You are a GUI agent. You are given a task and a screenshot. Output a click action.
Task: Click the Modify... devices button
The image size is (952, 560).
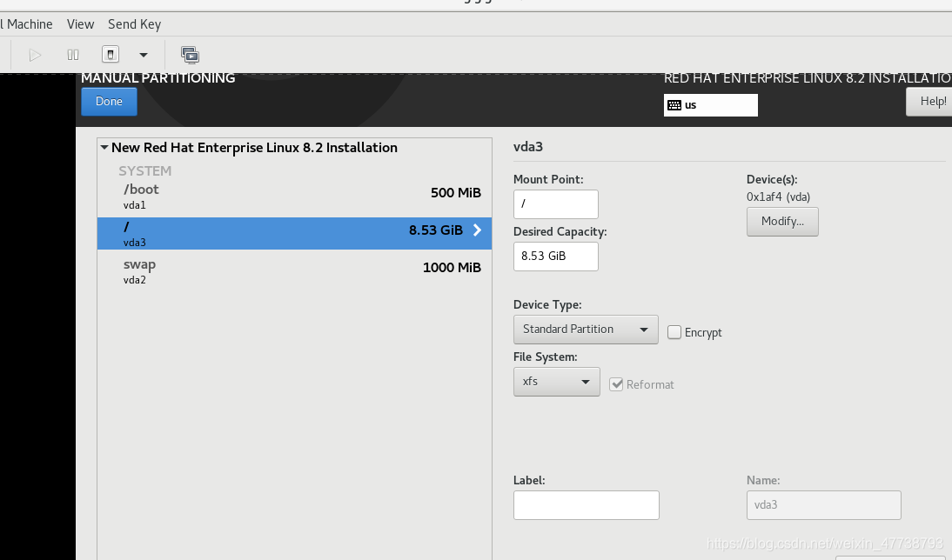[782, 222]
